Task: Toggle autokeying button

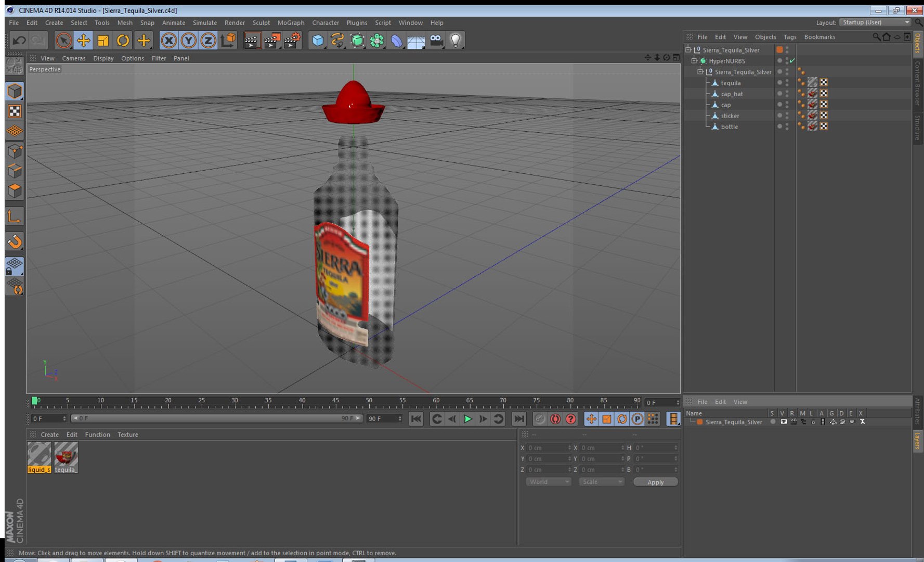Action: point(555,419)
